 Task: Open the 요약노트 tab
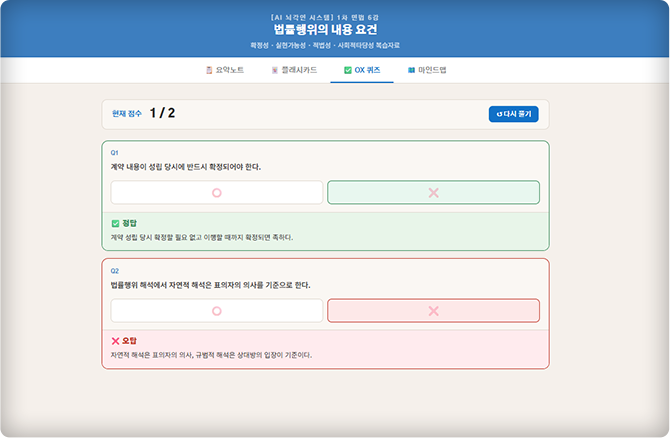225,70
